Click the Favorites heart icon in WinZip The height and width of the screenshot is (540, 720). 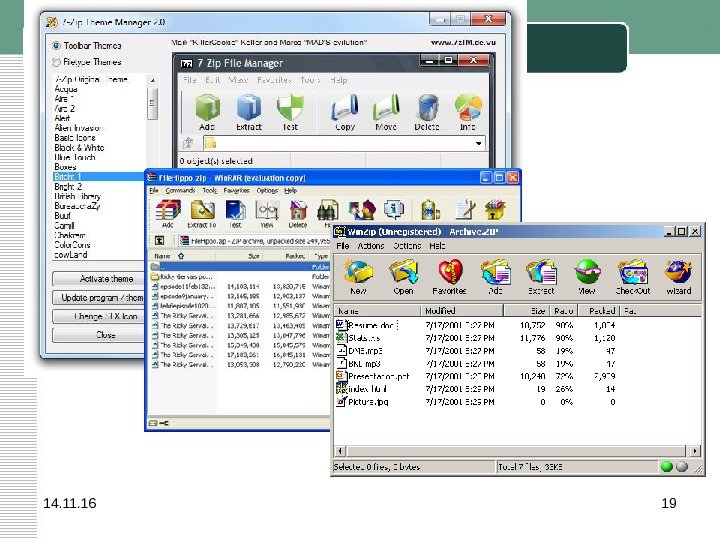click(450, 272)
